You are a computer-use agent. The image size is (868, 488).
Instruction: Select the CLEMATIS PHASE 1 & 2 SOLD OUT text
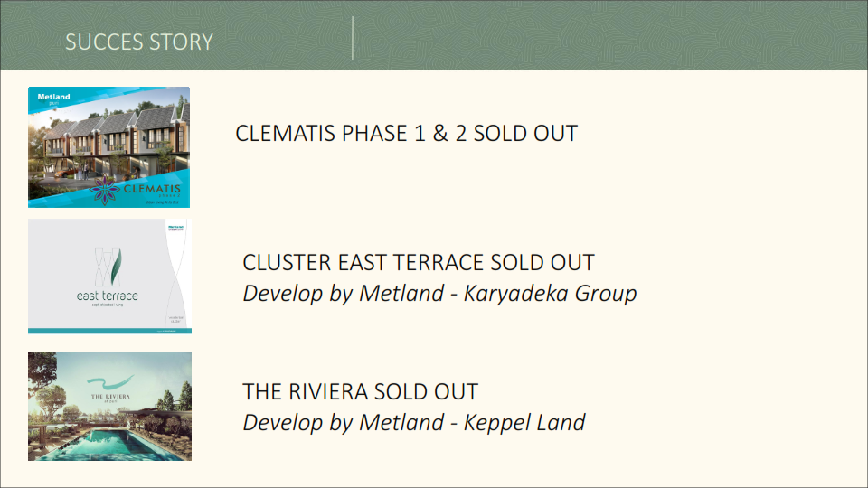406,134
